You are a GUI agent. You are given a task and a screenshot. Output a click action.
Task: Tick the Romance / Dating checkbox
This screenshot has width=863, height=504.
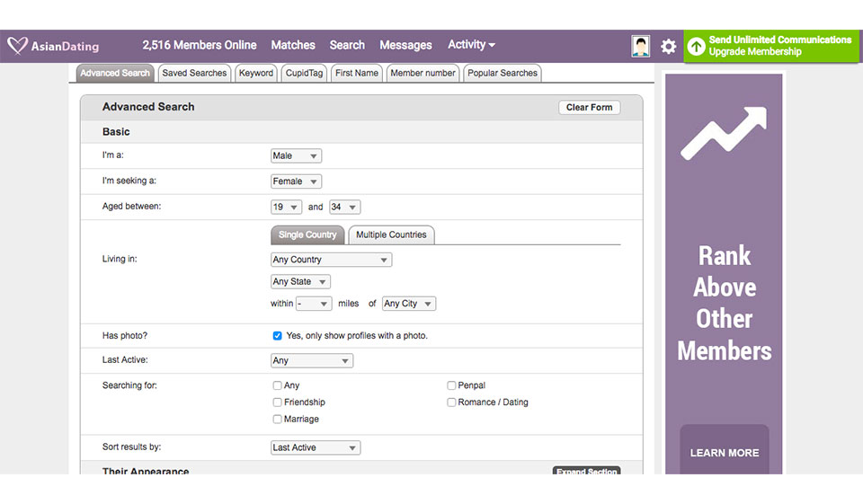click(x=451, y=402)
